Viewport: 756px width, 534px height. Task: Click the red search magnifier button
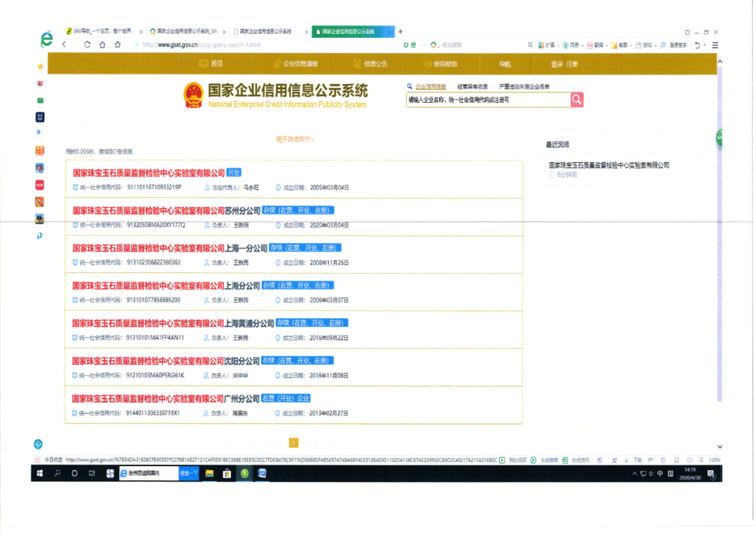tap(577, 100)
